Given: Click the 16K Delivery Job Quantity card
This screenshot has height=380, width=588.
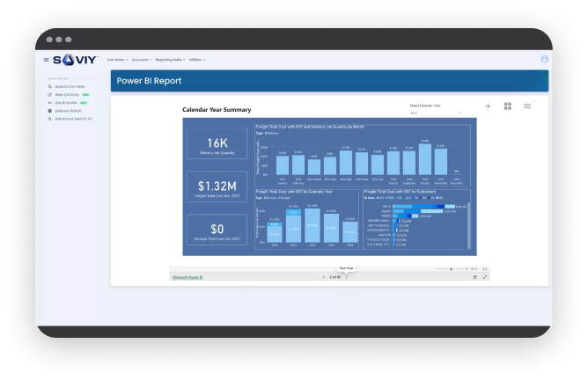Looking at the screenshot, I should 217,143.
